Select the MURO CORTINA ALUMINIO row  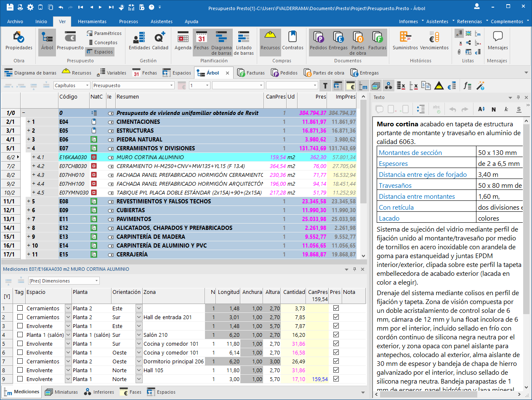[x=150, y=157]
